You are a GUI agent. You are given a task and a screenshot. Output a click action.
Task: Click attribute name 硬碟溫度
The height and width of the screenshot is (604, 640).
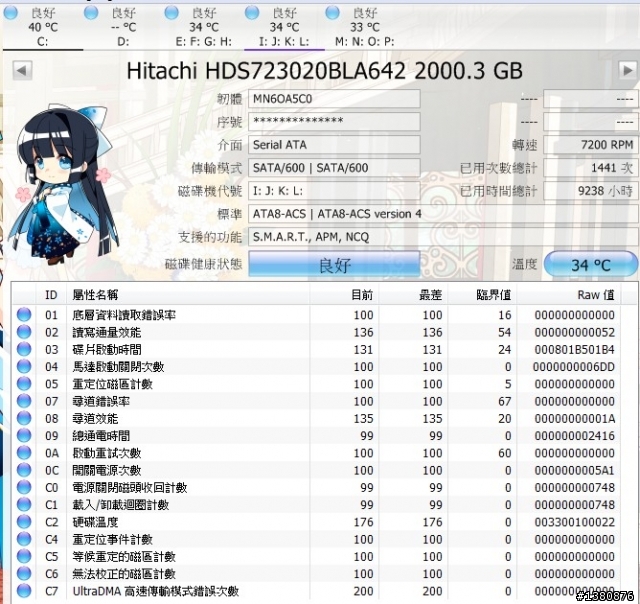(x=95, y=522)
